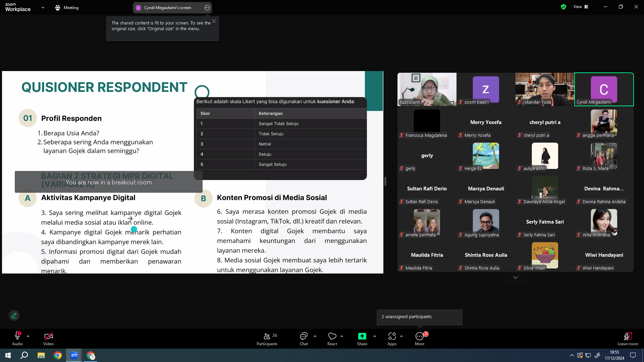Open the Participants panel

point(267,339)
